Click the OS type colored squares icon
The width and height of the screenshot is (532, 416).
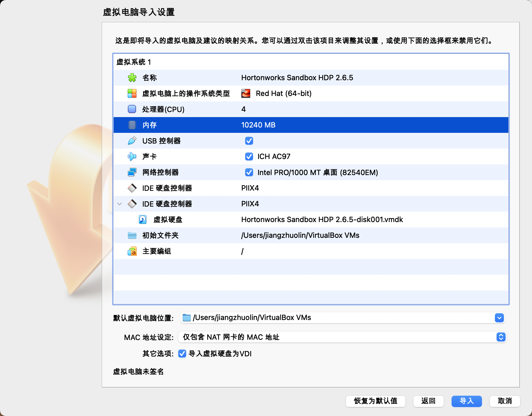[x=132, y=93]
